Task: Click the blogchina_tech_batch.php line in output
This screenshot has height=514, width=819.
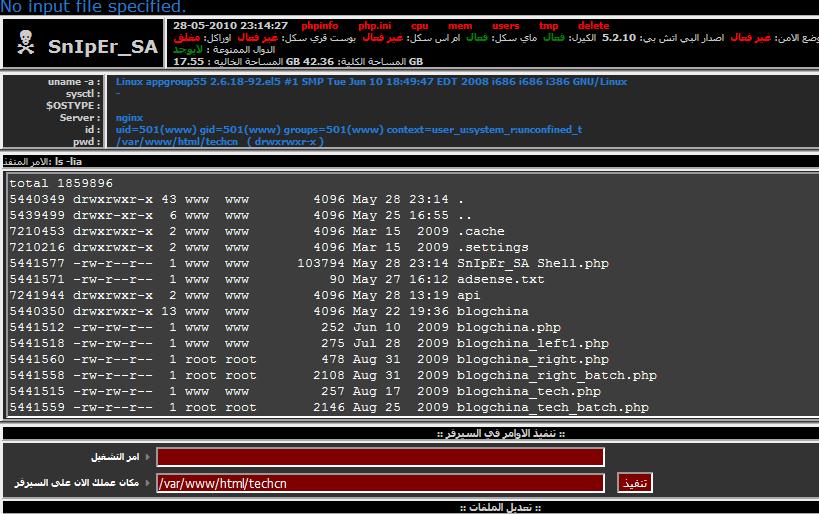Action: tap(552, 407)
